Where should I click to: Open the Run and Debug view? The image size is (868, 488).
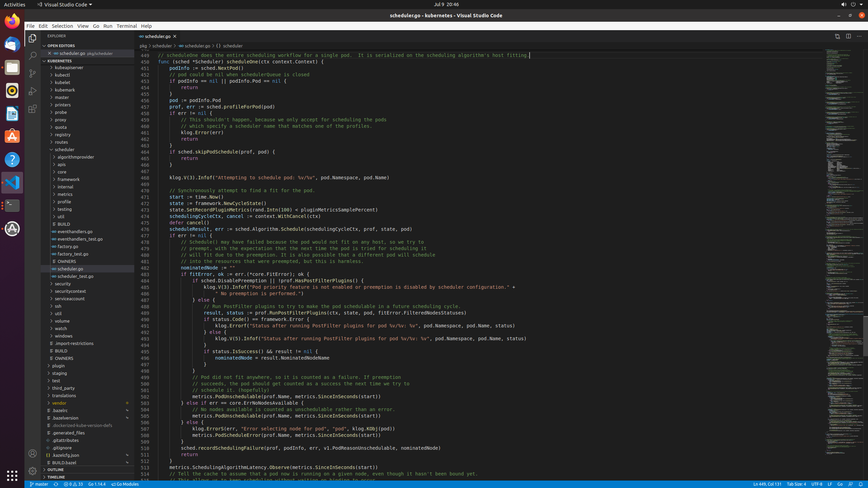pyautogui.click(x=33, y=91)
